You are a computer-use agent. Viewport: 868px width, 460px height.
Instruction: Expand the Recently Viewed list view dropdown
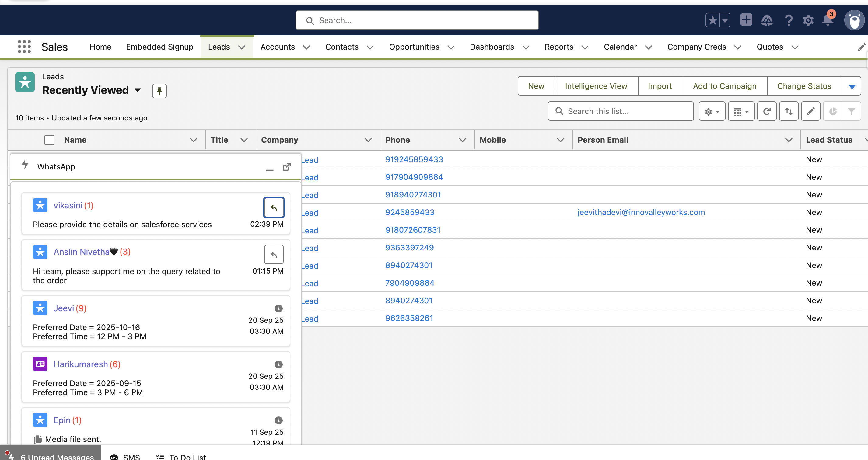pyautogui.click(x=138, y=90)
